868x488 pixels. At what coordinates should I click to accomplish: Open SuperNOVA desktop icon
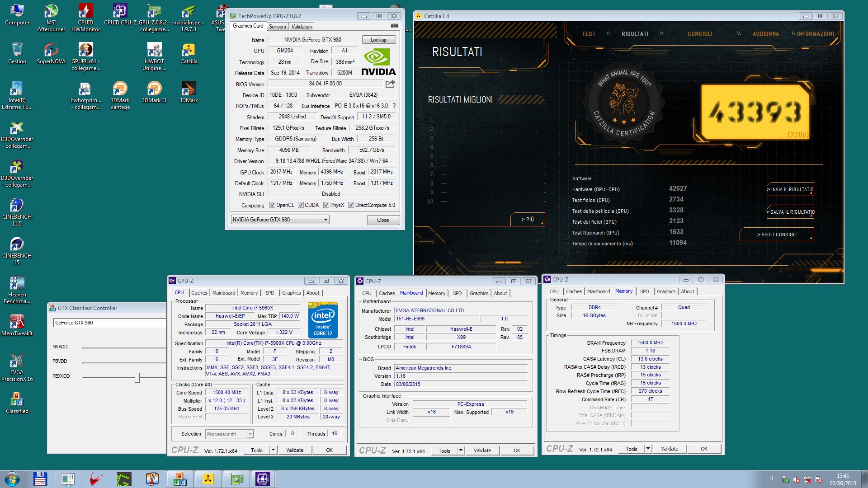tap(51, 53)
